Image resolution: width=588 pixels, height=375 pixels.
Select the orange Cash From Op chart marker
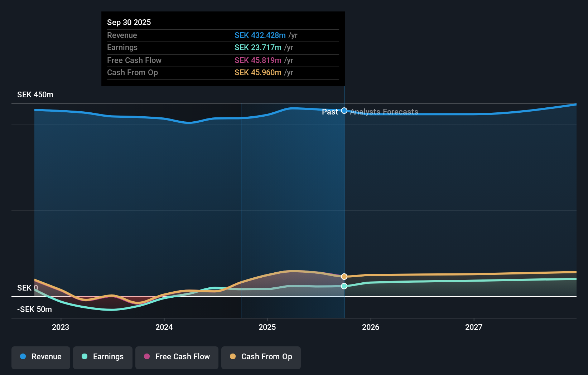tap(344, 276)
